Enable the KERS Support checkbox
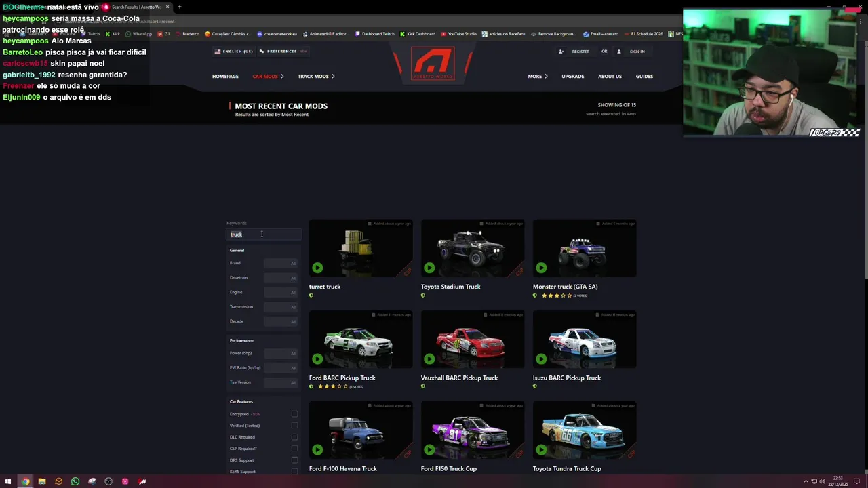Screen dimensions: 868x488 [x=294, y=471]
